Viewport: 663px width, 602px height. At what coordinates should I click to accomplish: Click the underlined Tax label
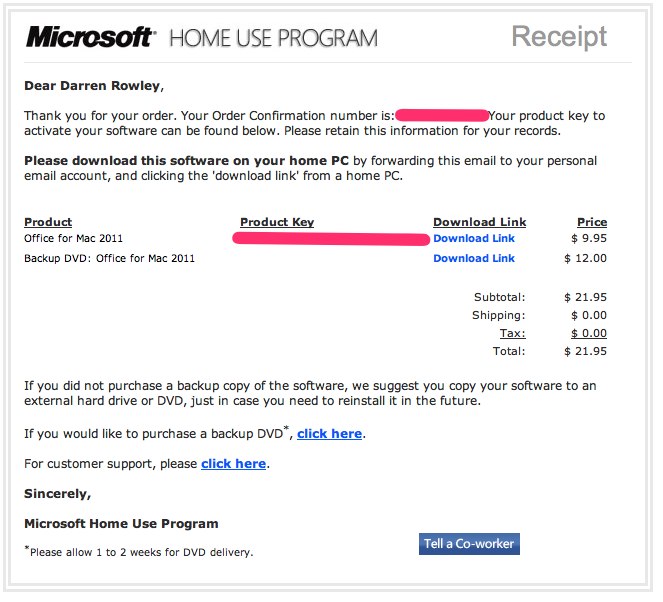click(512, 333)
